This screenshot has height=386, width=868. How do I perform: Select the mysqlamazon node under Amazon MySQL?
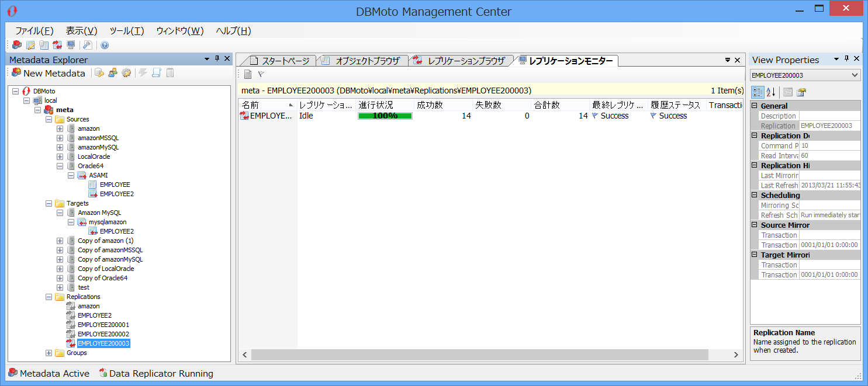point(108,222)
